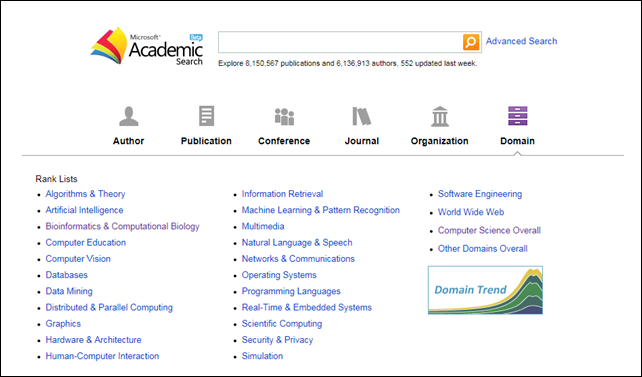The height and width of the screenshot is (377, 642).
Task: Click the Microsoft Academic Search logo
Action: tap(147, 46)
